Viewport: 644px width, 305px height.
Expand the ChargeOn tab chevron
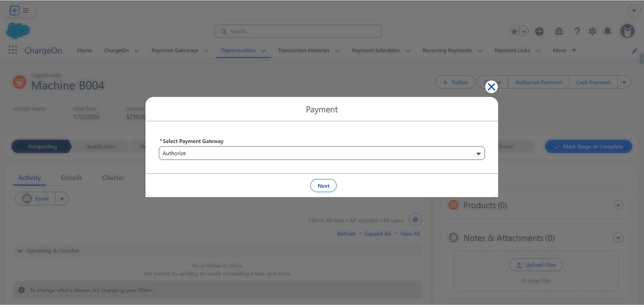pos(137,51)
